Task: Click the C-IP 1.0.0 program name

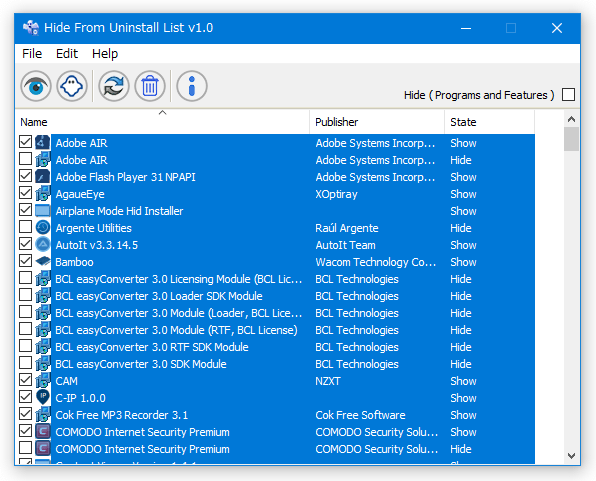Action: point(81,398)
